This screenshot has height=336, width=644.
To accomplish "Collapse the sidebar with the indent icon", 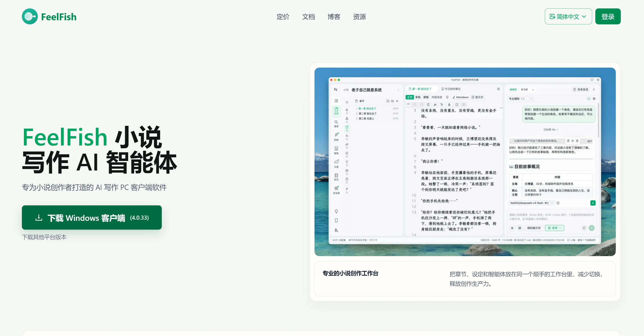I will (336, 101).
